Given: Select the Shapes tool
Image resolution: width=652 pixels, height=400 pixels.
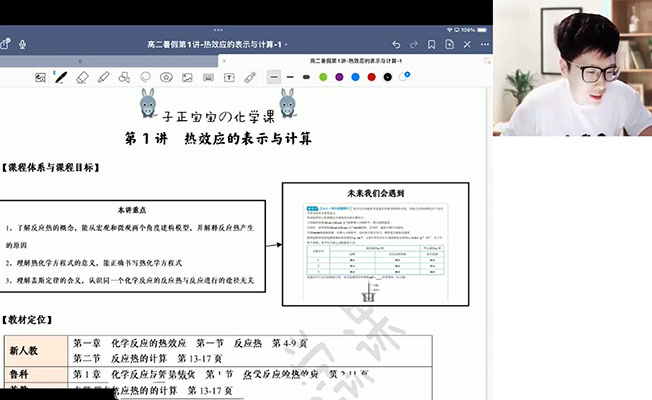Looking at the screenshot, I should coord(124,77).
